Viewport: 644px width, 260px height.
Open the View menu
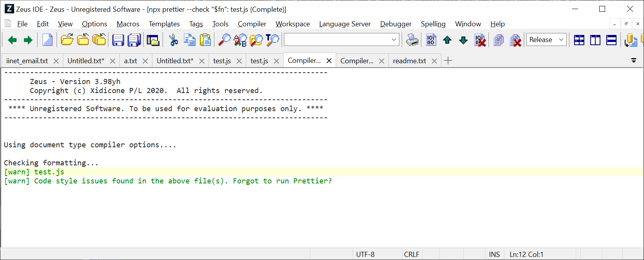click(65, 24)
